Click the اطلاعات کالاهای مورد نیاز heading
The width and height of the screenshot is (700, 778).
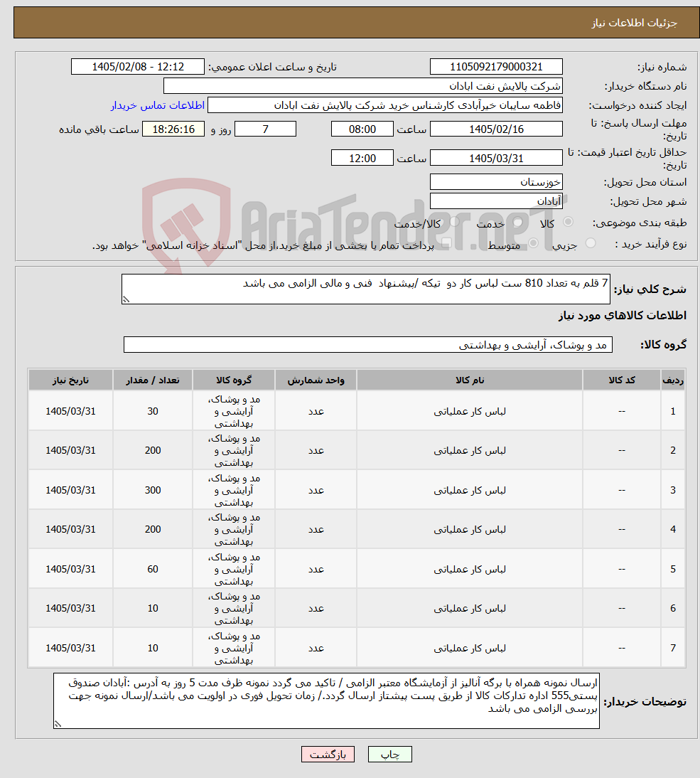click(622, 316)
